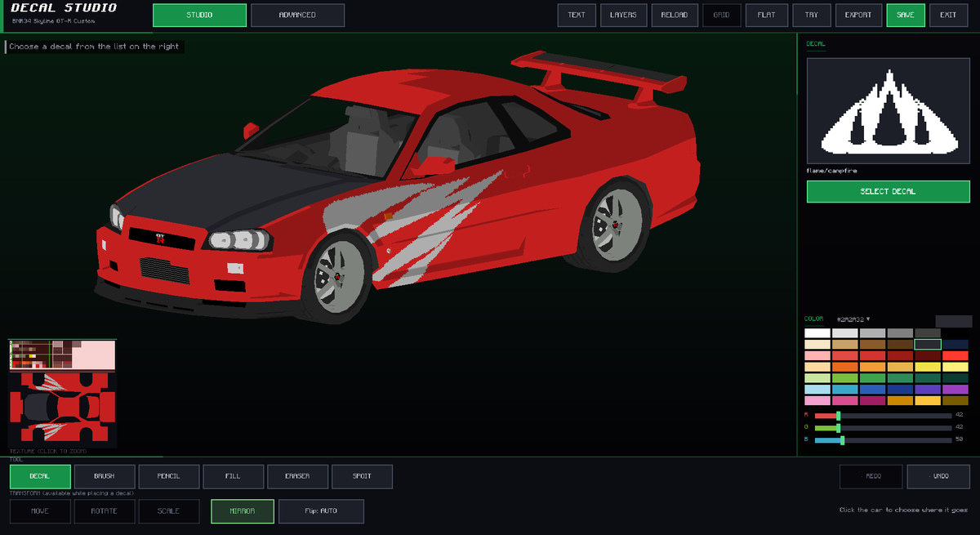The height and width of the screenshot is (535, 980).
Task: Toggle the Flip: AUTO setting
Action: point(321,511)
